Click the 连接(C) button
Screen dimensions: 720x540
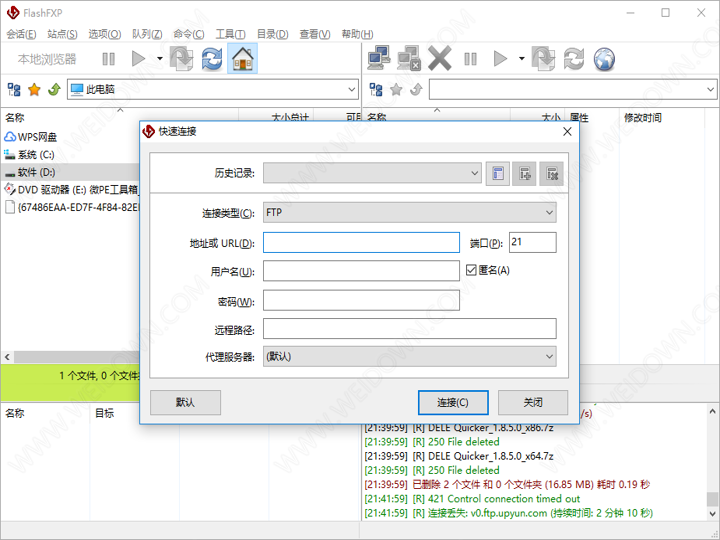click(453, 403)
